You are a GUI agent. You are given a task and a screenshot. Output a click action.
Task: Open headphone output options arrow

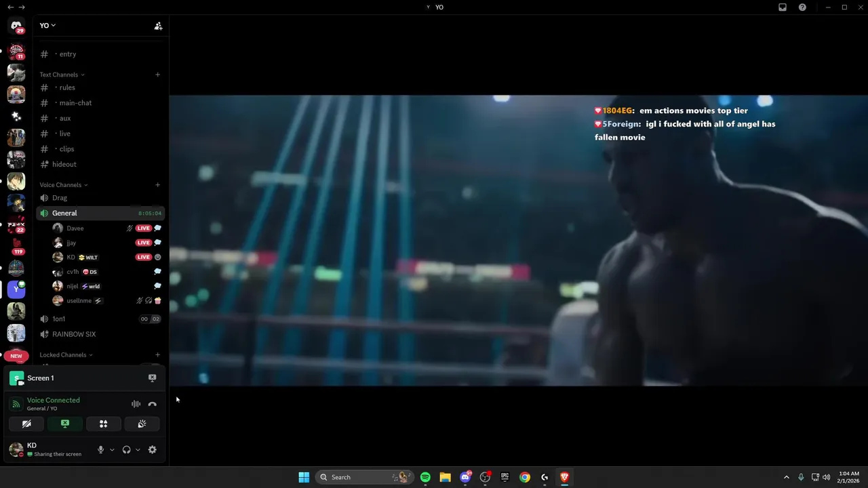(138, 449)
